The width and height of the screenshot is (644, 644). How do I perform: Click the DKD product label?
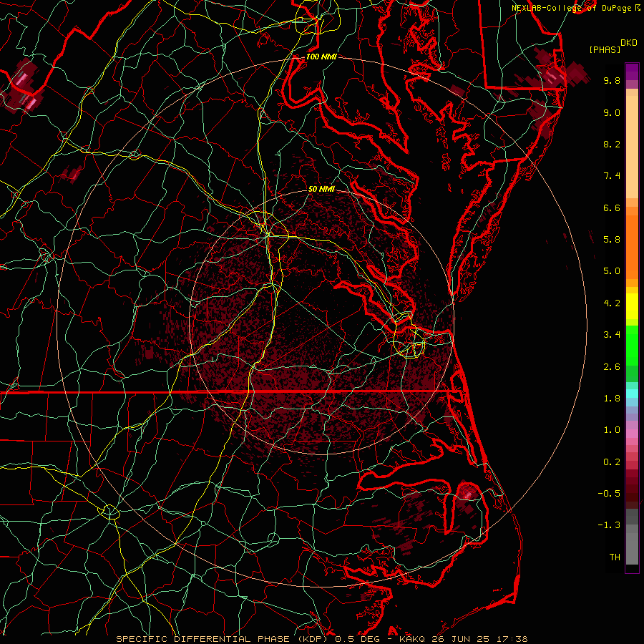click(x=629, y=43)
